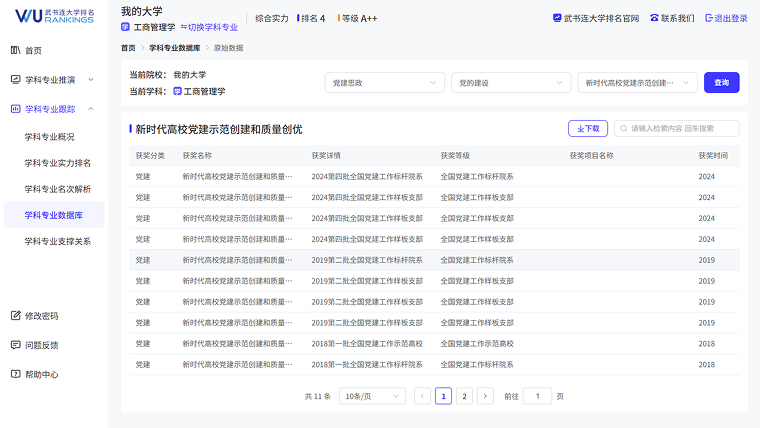Focus the 前往 page number input
The height and width of the screenshot is (428, 760).
(x=537, y=396)
